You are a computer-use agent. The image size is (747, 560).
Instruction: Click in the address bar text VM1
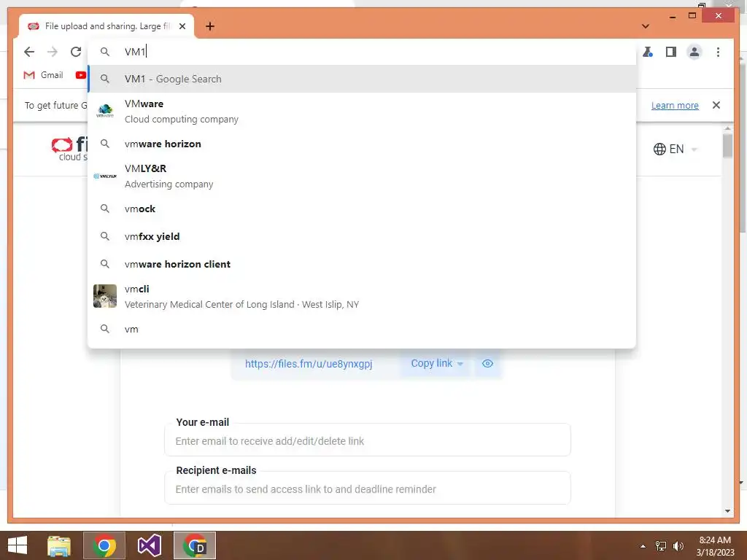pyautogui.click(x=135, y=52)
